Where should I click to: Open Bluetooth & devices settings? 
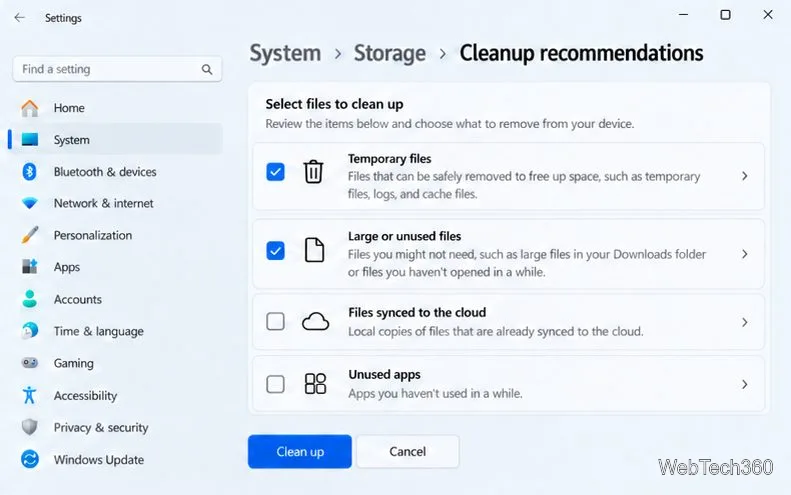tap(116, 172)
